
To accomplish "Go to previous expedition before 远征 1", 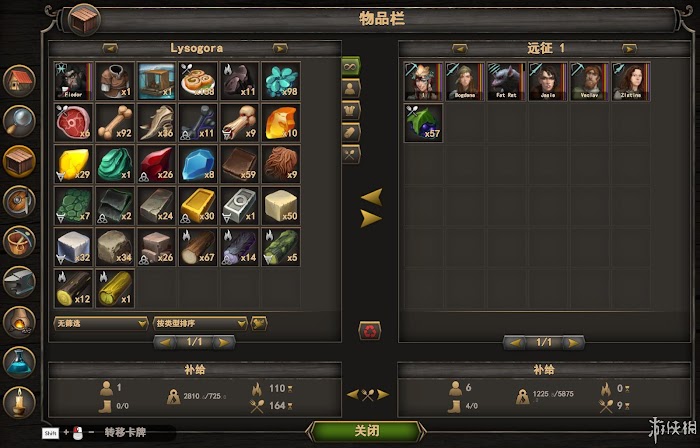I will (459, 48).
